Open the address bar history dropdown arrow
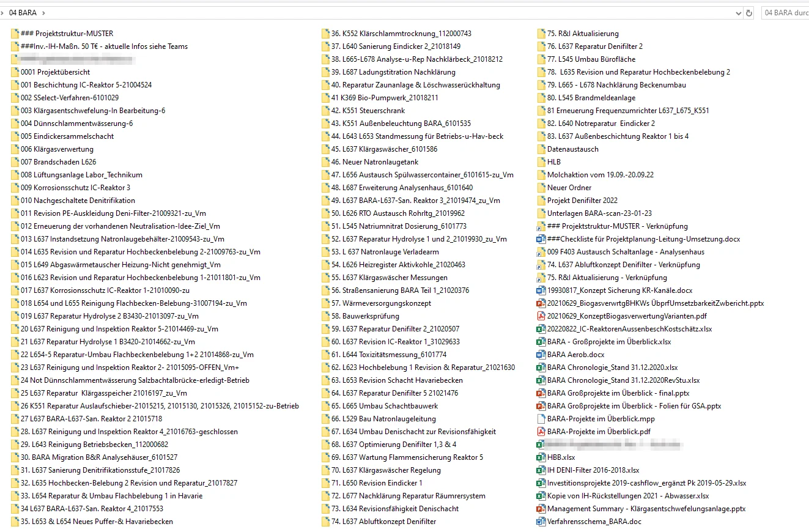This screenshot has height=532, width=809. click(x=739, y=13)
